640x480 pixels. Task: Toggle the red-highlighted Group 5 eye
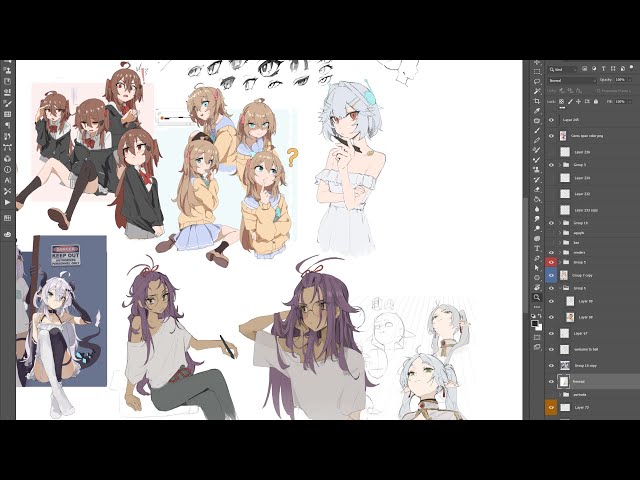point(551,262)
